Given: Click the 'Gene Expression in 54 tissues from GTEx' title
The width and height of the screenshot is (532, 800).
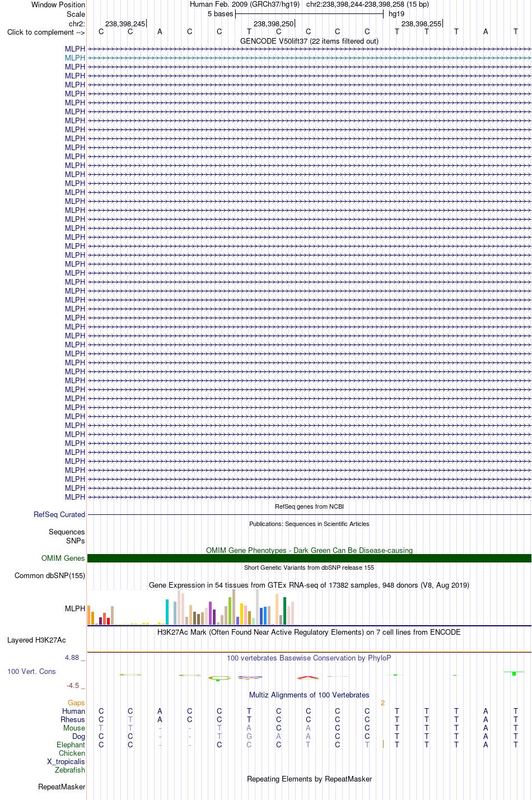Looking at the screenshot, I should (309, 585).
